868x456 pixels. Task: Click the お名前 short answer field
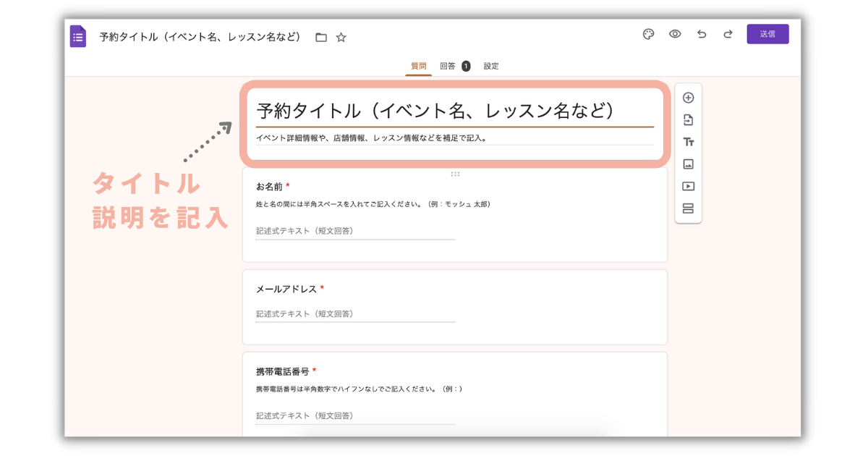coord(355,232)
